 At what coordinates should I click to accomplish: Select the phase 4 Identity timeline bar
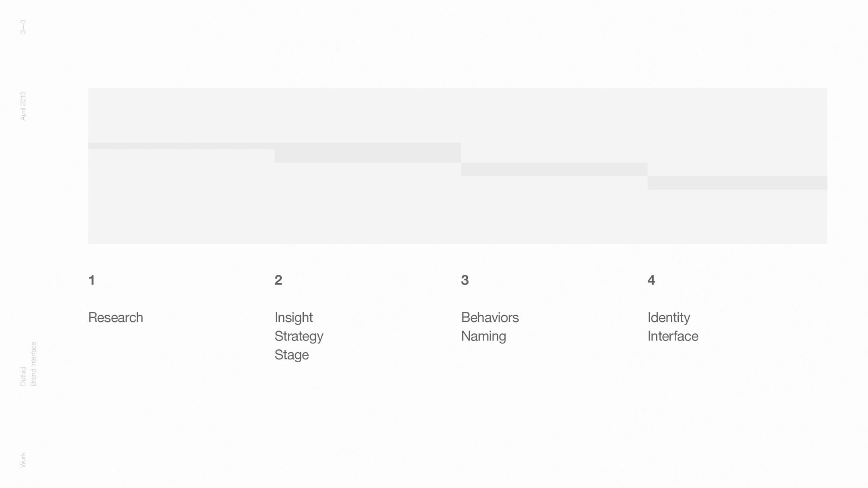click(737, 183)
